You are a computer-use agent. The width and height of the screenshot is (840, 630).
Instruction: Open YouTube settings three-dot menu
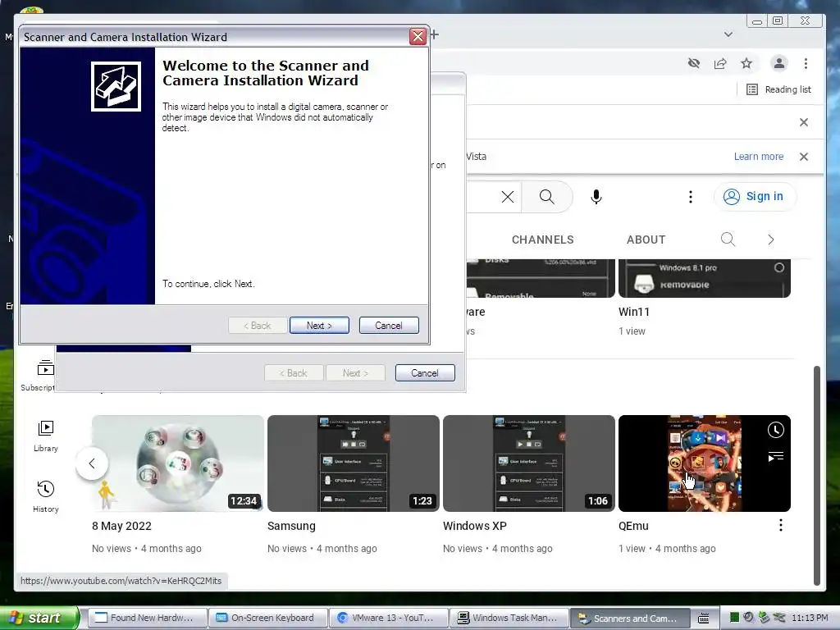pyautogui.click(x=691, y=197)
